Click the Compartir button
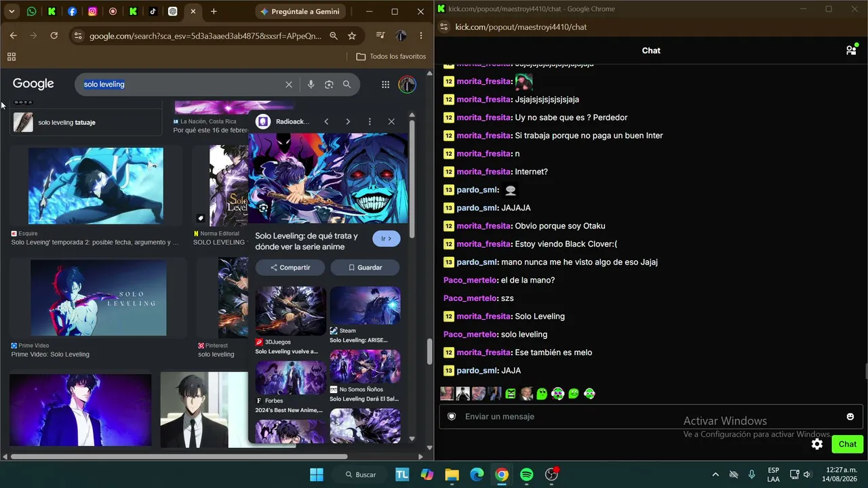Image resolution: width=868 pixels, height=488 pixels. click(x=290, y=268)
